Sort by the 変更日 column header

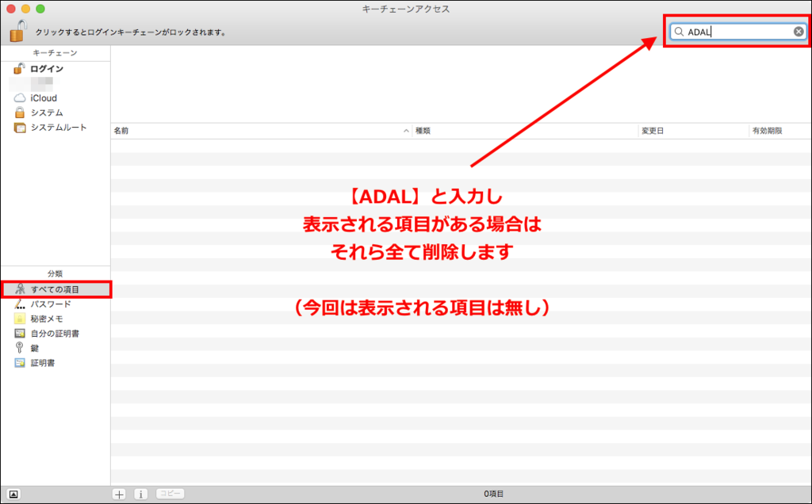point(693,131)
